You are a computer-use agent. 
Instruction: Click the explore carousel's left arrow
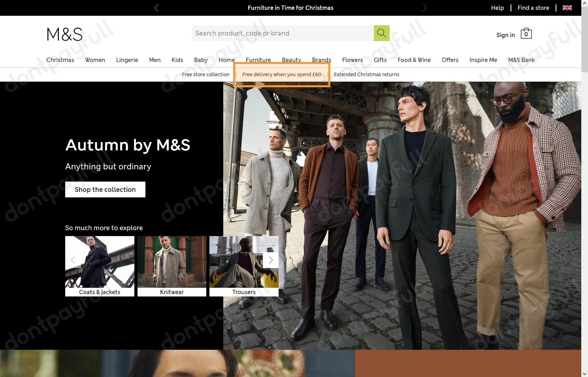tap(73, 260)
